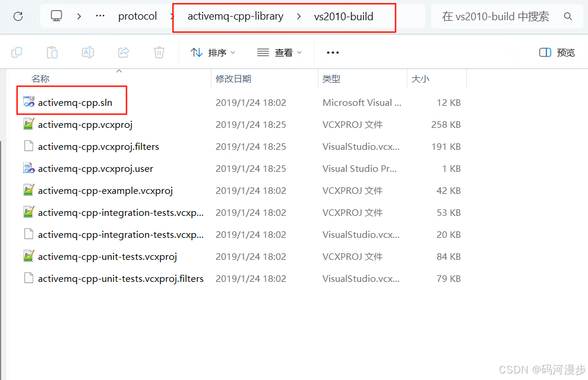Select activemq-cpp.vcxproj file name
This screenshot has height=380, width=588.
point(85,124)
